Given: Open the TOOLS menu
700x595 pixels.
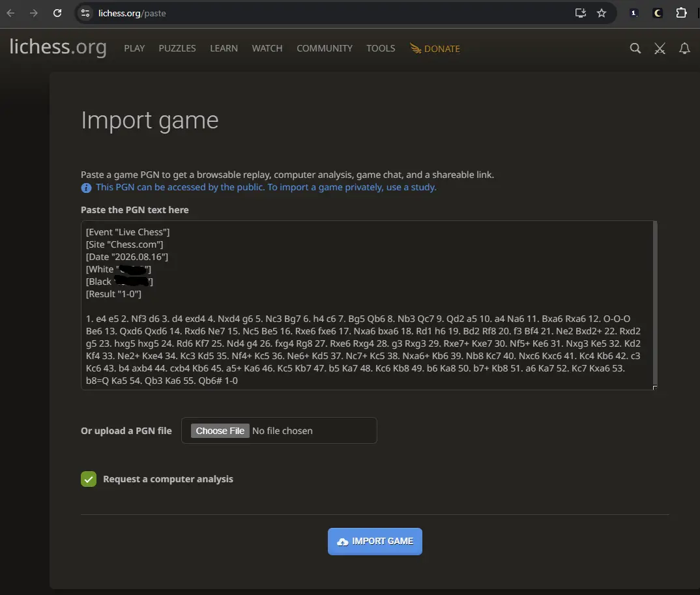Looking at the screenshot, I should [381, 48].
